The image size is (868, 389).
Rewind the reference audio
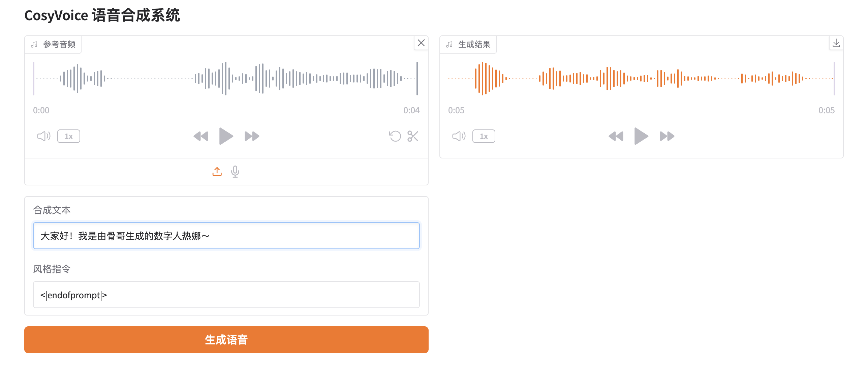pos(201,136)
